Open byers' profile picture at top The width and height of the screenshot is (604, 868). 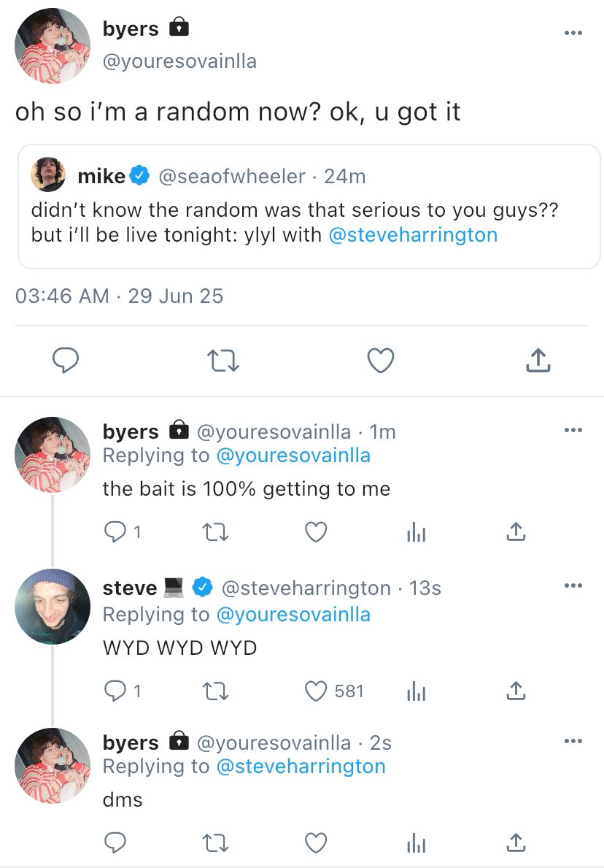tap(53, 46)
